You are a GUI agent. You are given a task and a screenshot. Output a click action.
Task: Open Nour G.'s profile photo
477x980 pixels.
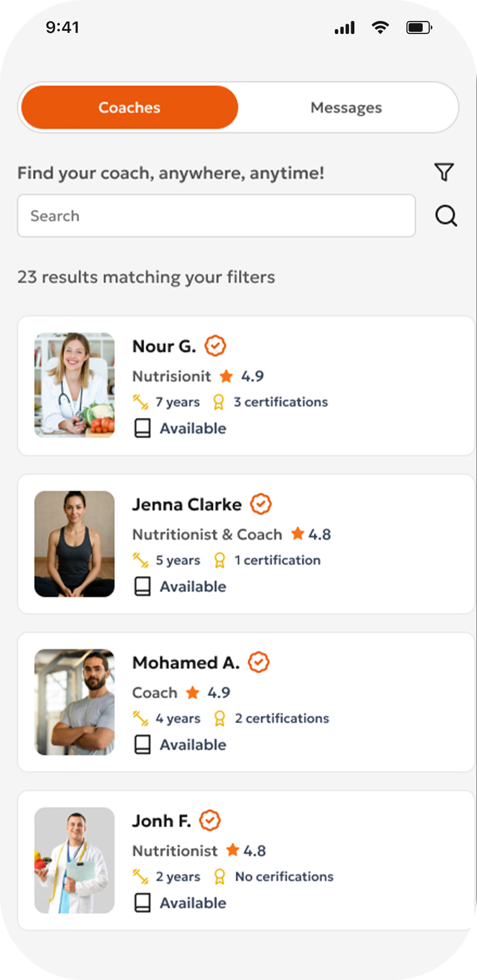pos(74,385)
